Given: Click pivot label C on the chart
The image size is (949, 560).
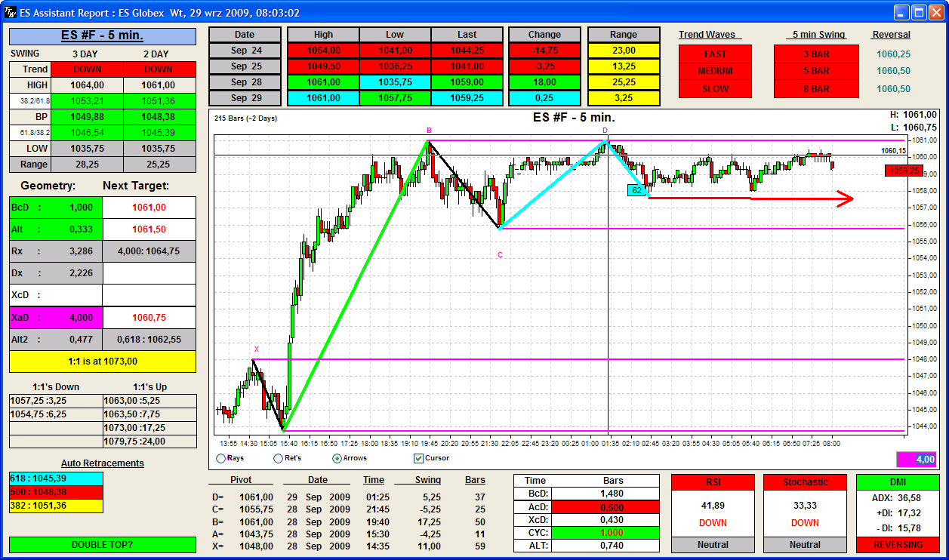Looking at the screenshot, I should tap(500, 255).
